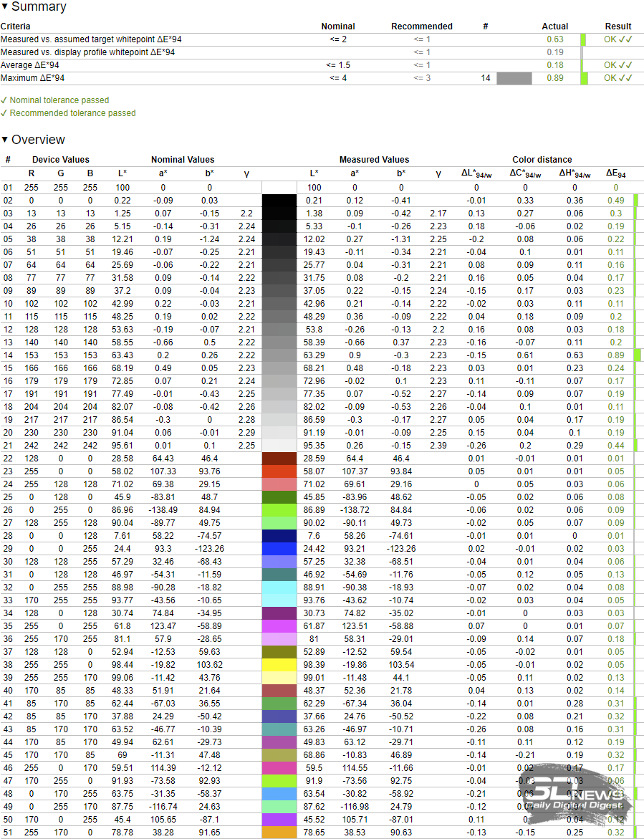Select the Maximum ΔE*94 criteria row label
This screenshot has height=839, width=644.
tap(36, 78)
